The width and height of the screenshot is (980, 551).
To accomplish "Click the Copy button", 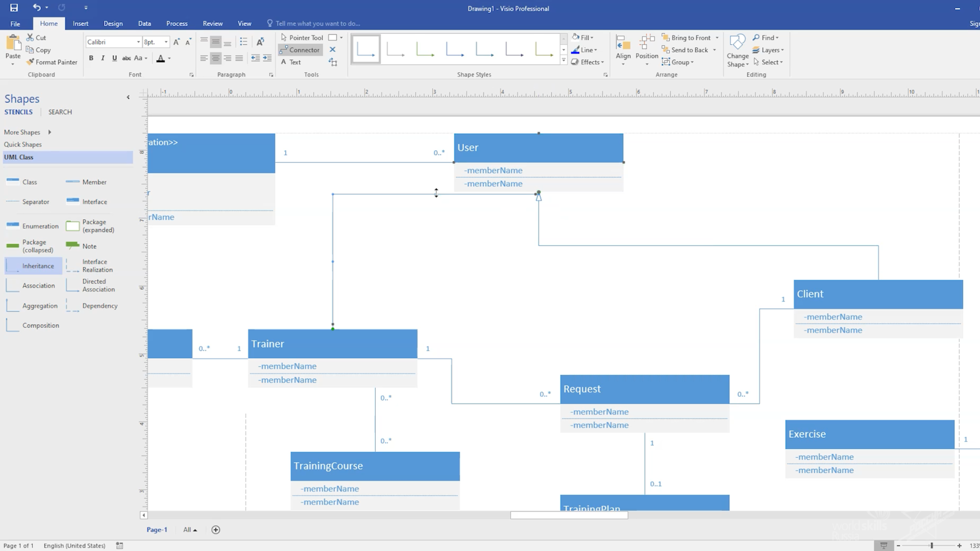I will [x=38, y=50].
